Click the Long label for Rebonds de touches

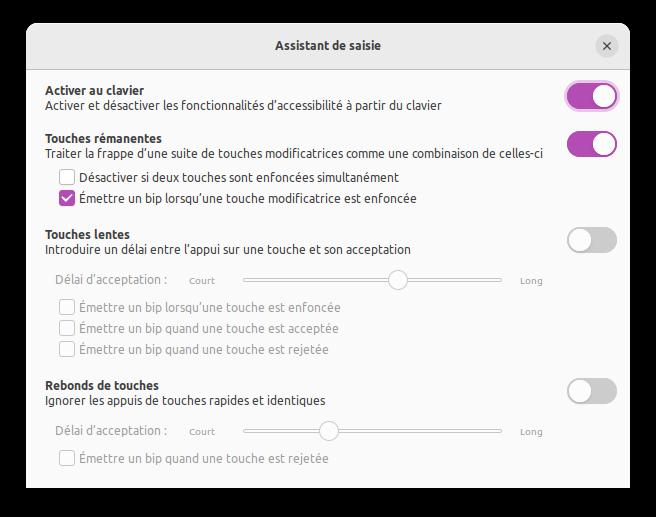[531, 432]
